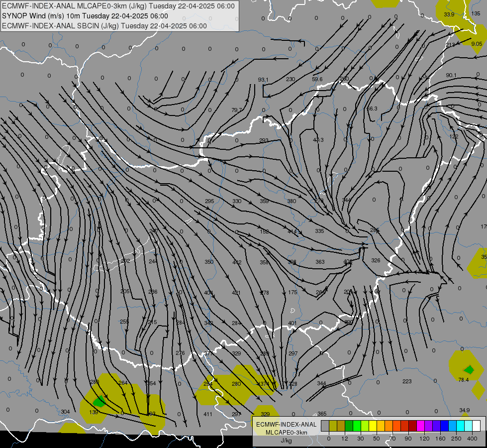Click the legend's 0 tick label

click(x=329, y=439)
